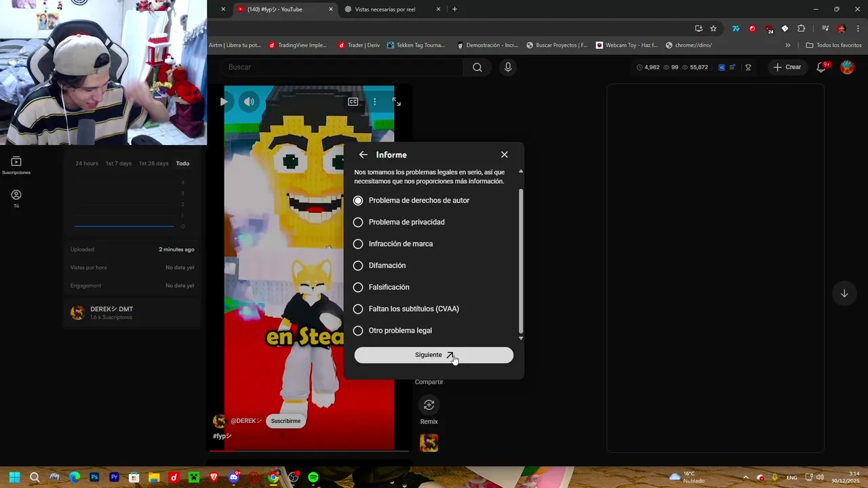Open the Trader | Deriv bookmark
The image size is (868, 488).
coord(359,45)
